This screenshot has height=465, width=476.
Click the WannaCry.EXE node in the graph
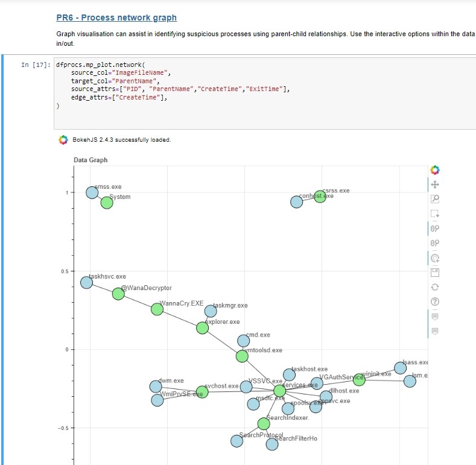157,309
